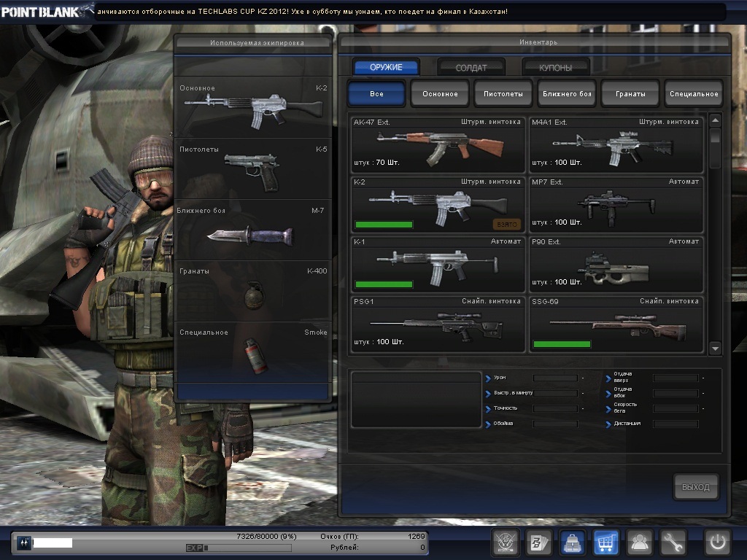Image resolution: width=747 pixels, height=560 pixels.
Task: Select the M4A1 Ext. weapon card
Action: point(616,145)
